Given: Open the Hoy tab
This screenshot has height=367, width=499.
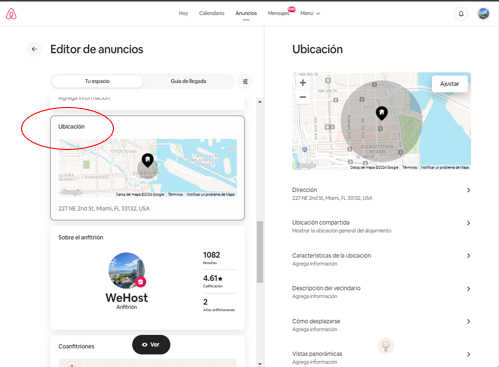Looking at the screenshot, I should pyautogui.click(x=183, y=13).
